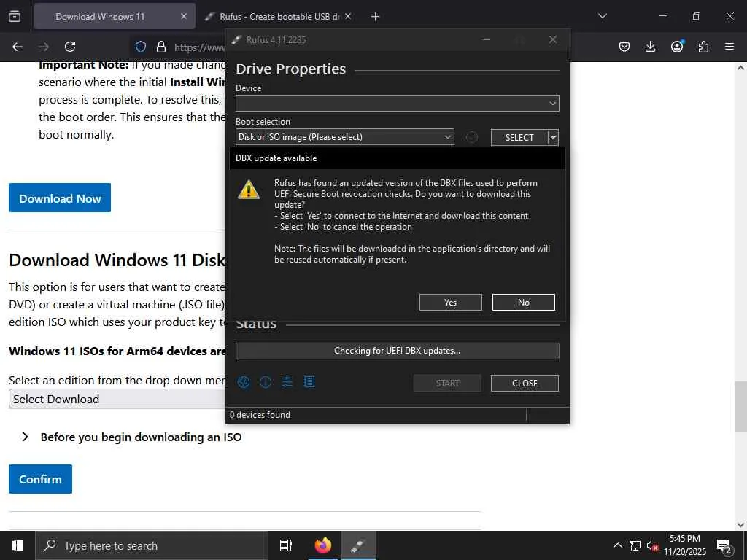Click the blue Confirm button
The width and height of the screenshot is (747, 560).
(41, 479)
